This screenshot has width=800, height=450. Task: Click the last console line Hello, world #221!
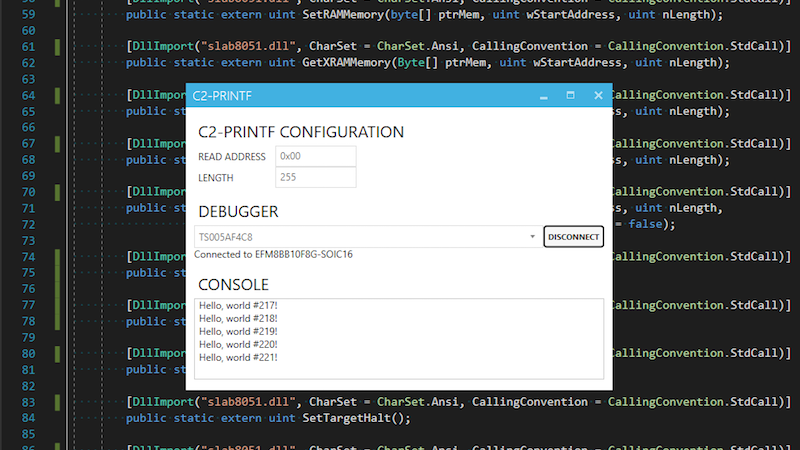tap(238, 357)
